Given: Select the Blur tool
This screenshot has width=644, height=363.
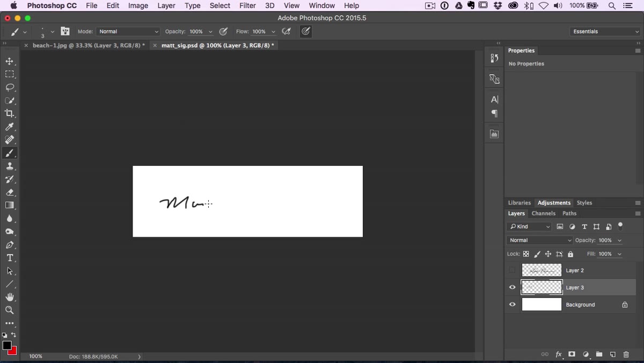Looking at the screenshot, I should point(10,219).
